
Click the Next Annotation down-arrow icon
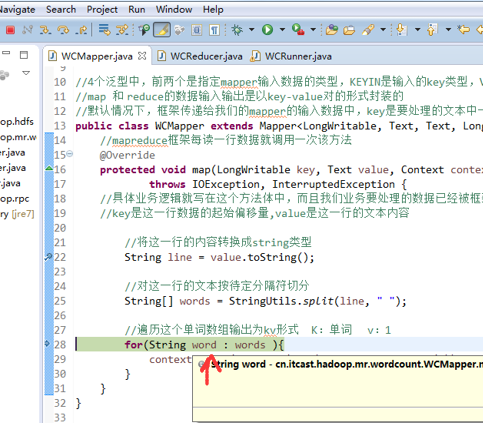click(402, 30)
